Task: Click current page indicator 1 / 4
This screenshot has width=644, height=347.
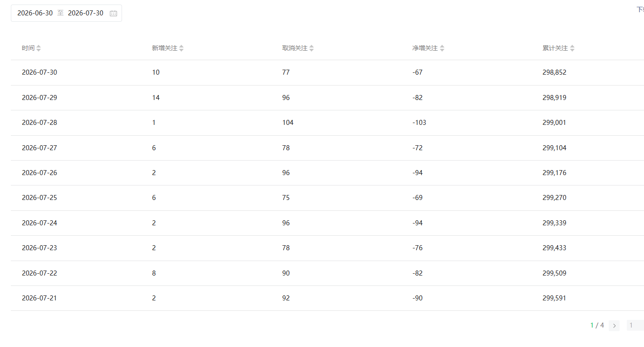Action: click(x=597, y=325)
